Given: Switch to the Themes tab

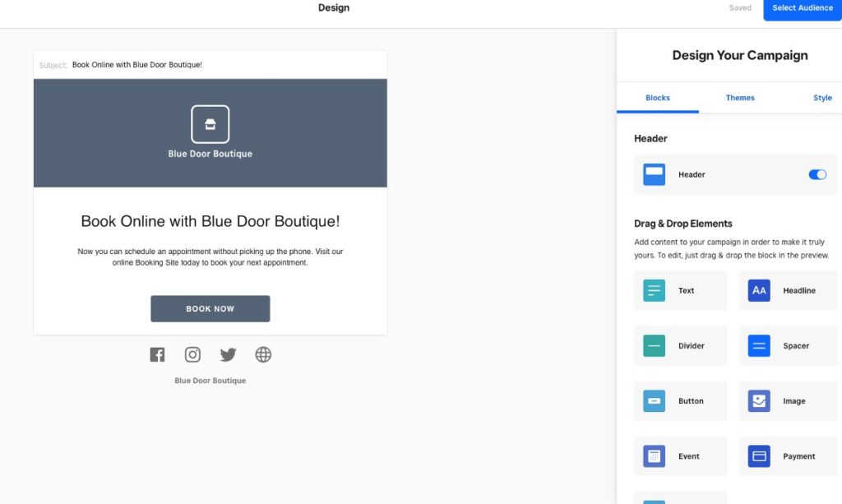Looking at the screenshot, I should point(739,97).
